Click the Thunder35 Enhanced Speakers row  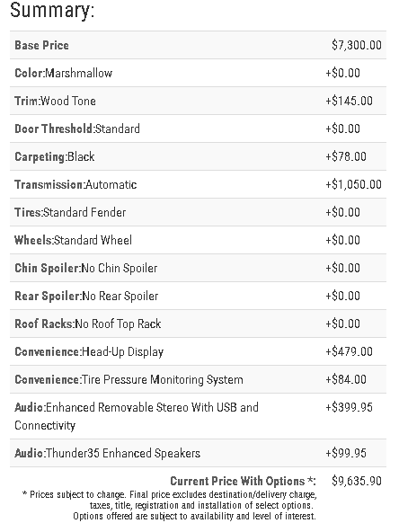pos(198,453)
